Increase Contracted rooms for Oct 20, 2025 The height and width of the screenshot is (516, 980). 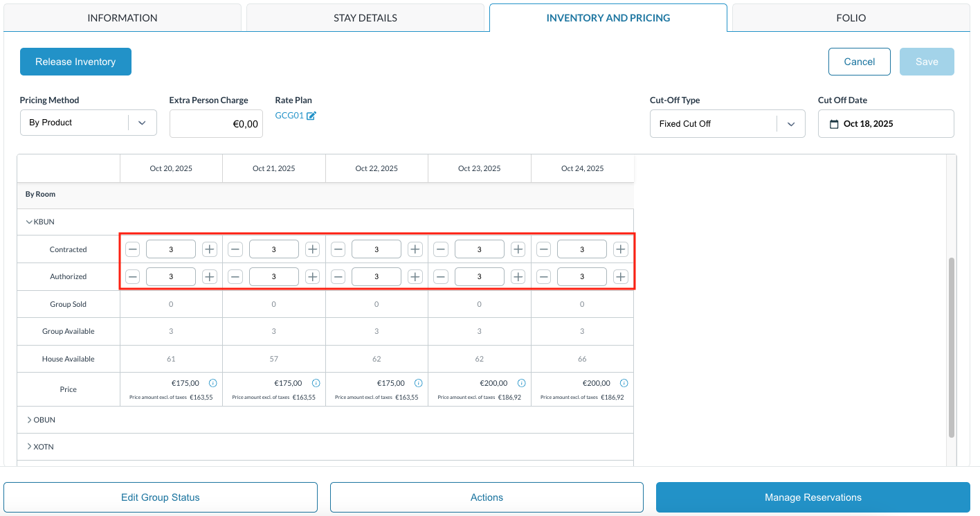(x=210, y=249)
